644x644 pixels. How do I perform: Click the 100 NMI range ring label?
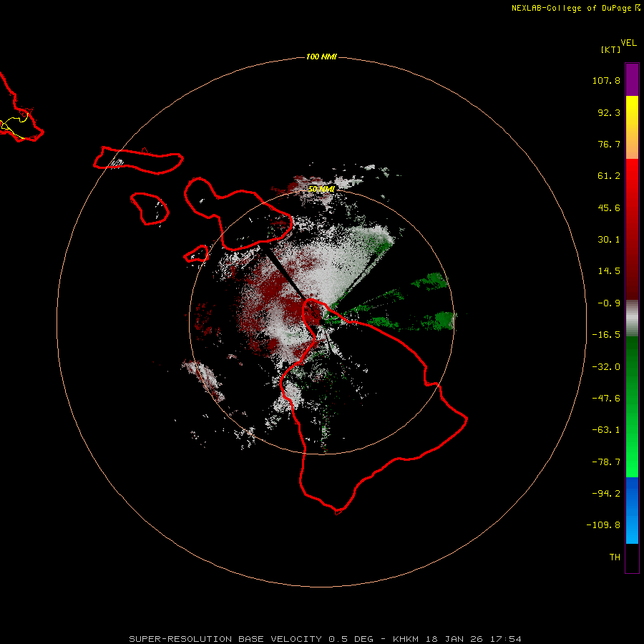pos(321,57)
